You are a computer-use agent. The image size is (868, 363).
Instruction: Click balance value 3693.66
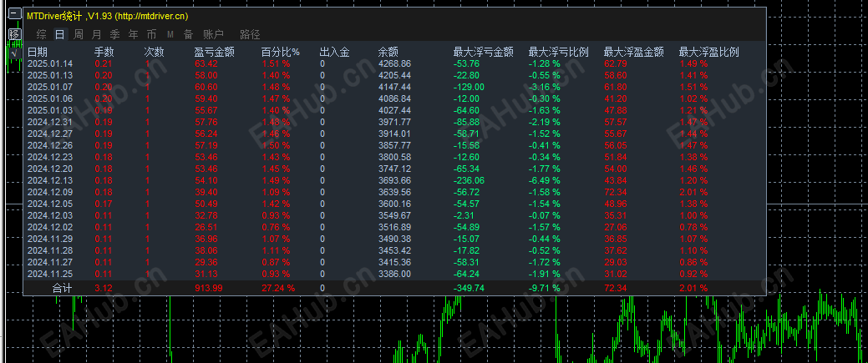point(394,180)
